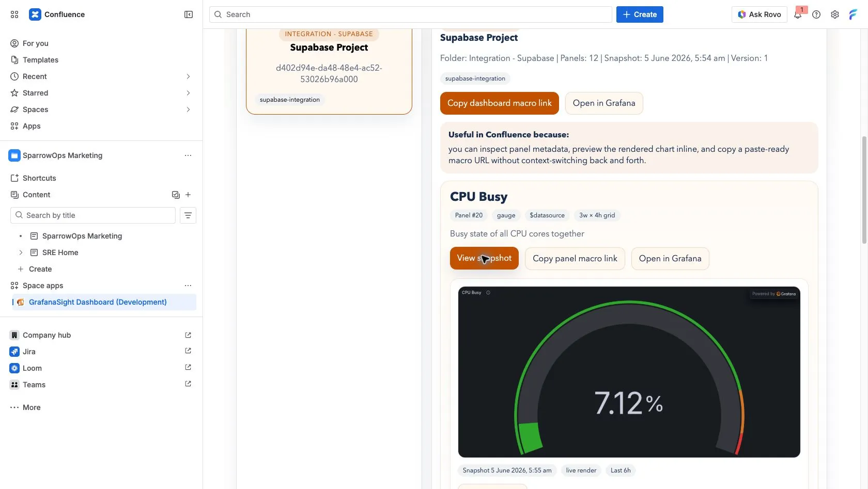Click the CPU Busy gauge preview image

(629, 372)
